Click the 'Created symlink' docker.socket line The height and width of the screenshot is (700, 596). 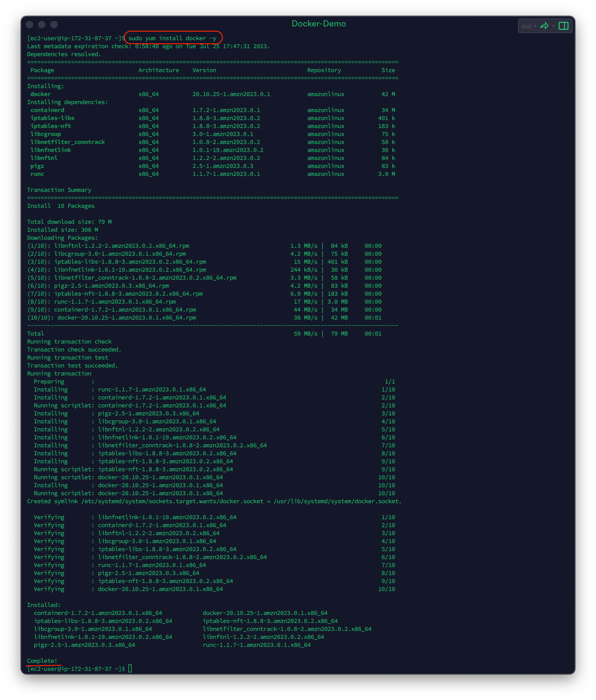(x=215, y=501)
